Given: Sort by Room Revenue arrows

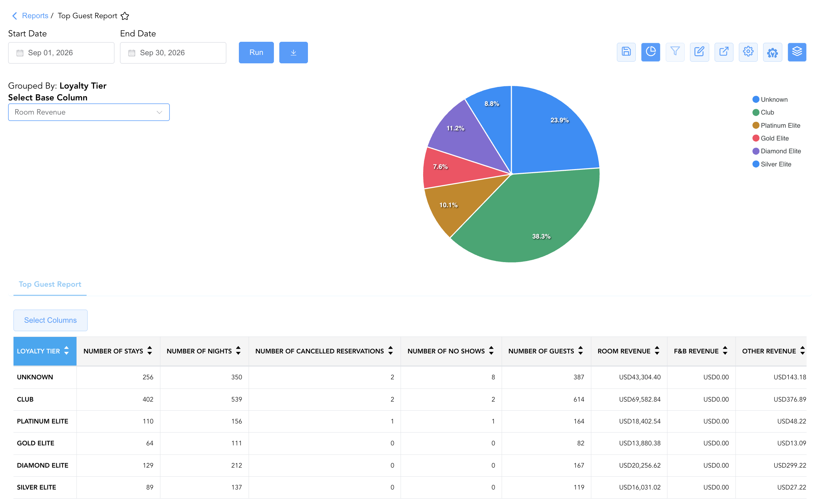Looking at the screenshot, I should click(657, 350).
